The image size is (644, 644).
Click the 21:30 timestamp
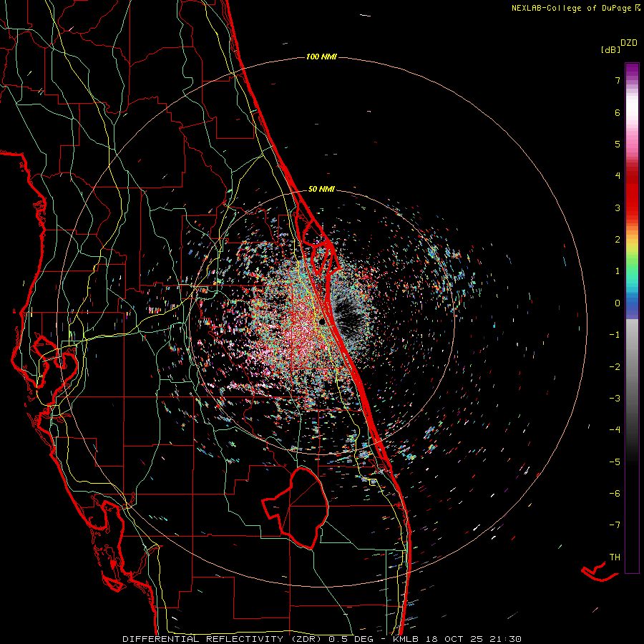(505, 639)
